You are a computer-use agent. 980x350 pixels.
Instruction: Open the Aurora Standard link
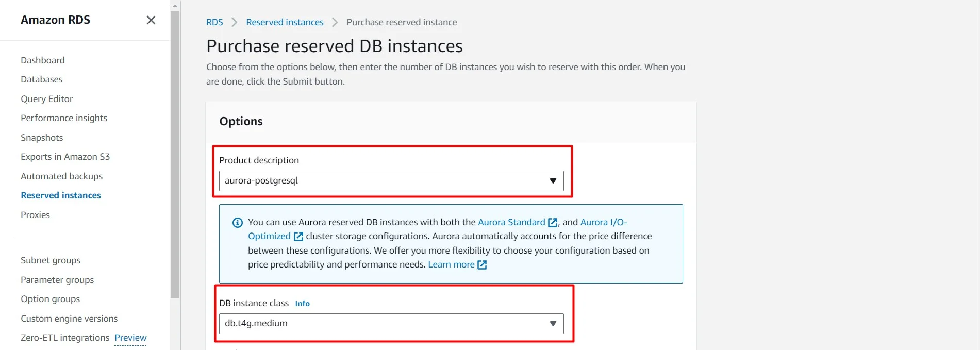pyautogui.click(x=511, y=222)
